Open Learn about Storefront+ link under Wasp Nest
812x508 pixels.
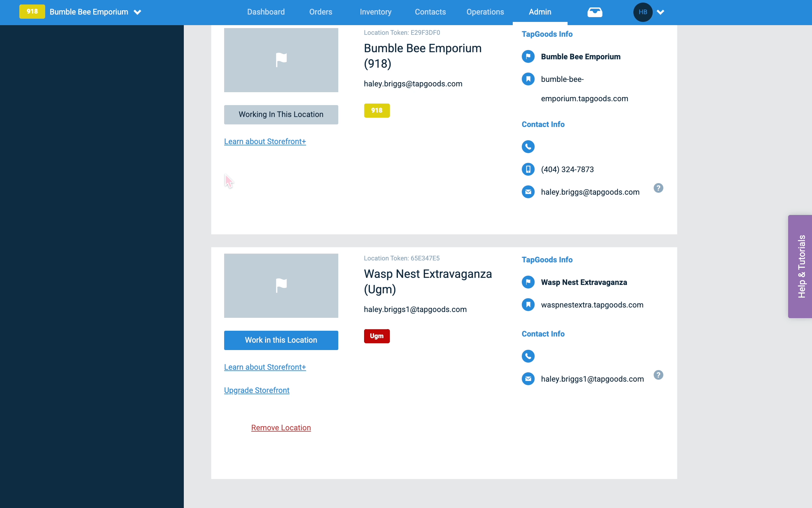click(x=265, y=367)
